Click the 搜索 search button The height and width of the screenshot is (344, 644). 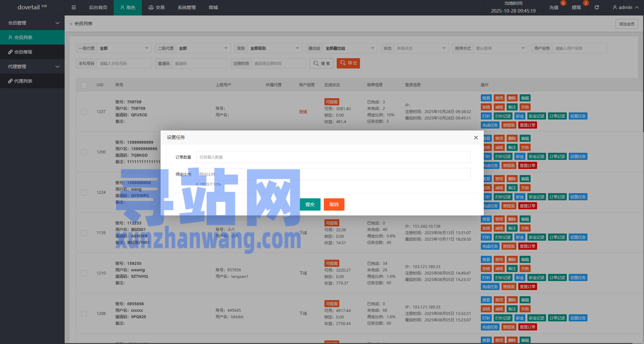click(322, 64)
